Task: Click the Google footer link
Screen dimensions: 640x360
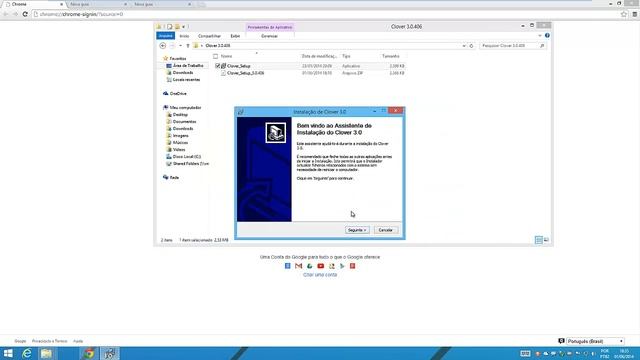Action: coord(20,341)
